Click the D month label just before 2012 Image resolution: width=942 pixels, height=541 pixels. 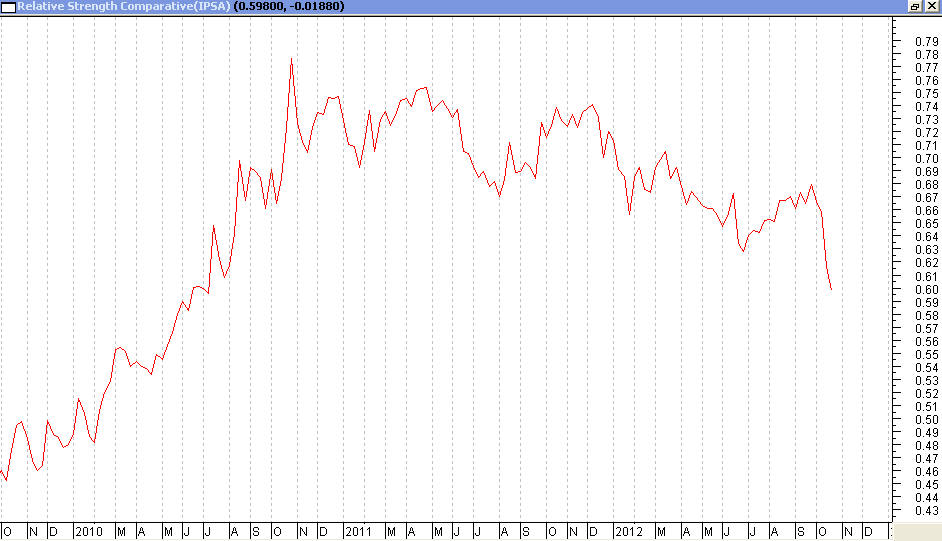pos(594,531)
